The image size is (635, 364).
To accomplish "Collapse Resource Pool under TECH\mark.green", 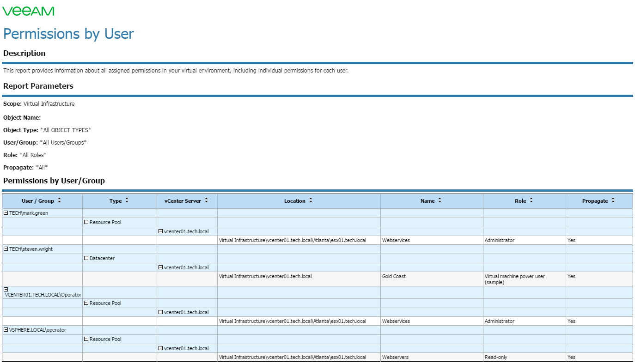I will pos(86,222).
